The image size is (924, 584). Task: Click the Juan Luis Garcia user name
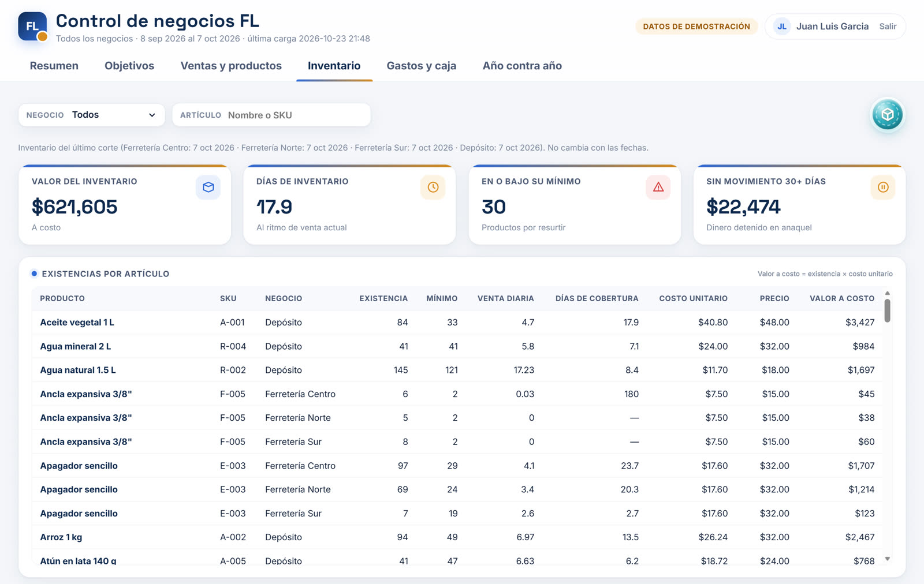[832, 27]
